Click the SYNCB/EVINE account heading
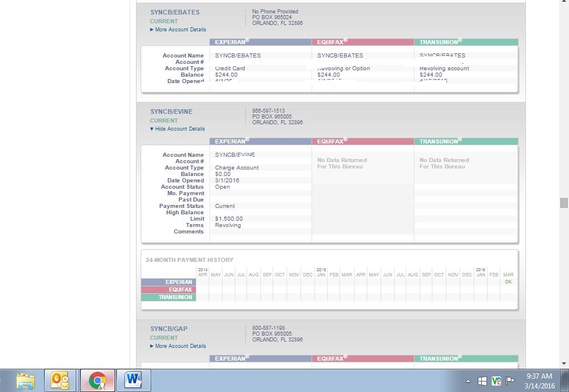The height and width of the screenshot is (392, 569). click(x=171, y=112)
